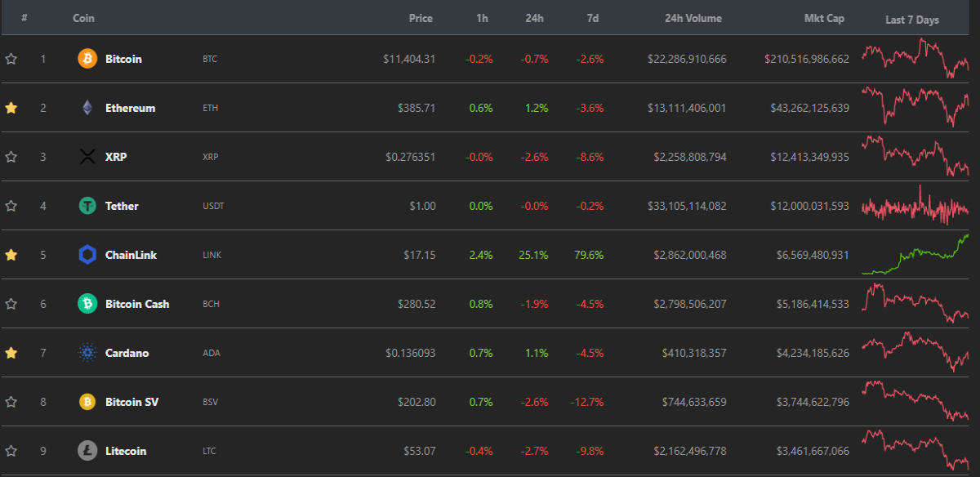Sort by the Coin column header

pyautogui.click(x=83, y=18)
